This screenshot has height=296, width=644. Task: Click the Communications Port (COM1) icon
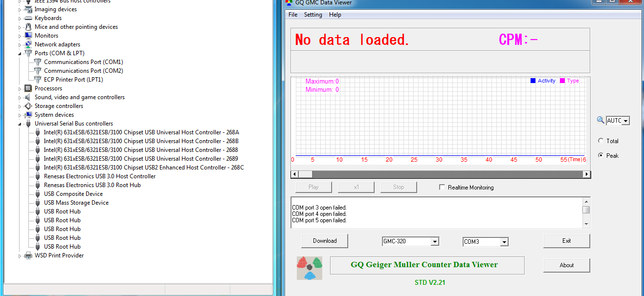click(x=38, y=62)
